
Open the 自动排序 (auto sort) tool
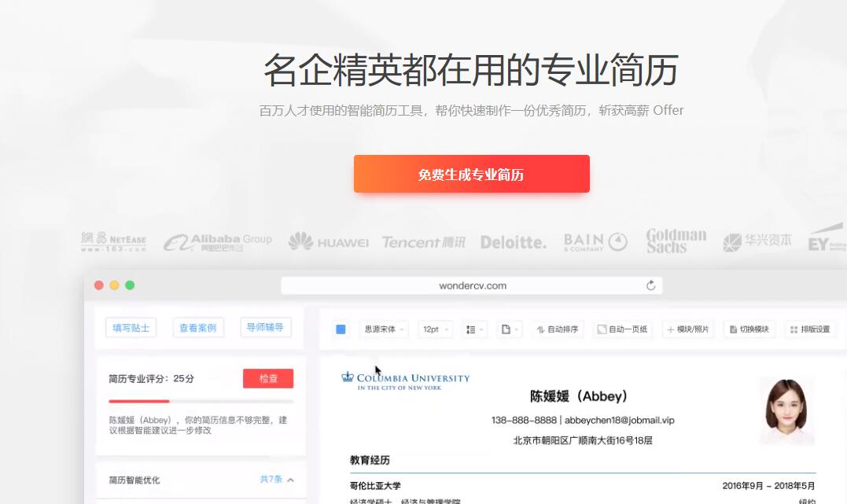pyautogui.click(x=560, y=329)
